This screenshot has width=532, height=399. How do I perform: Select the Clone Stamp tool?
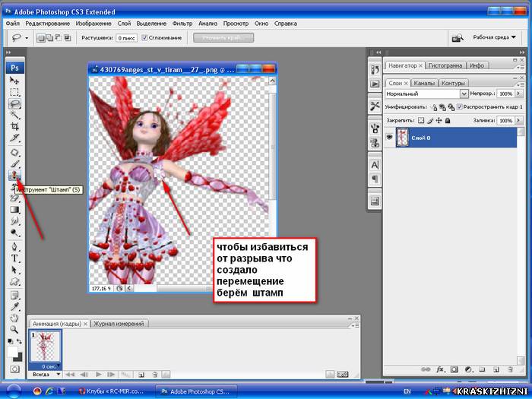pyautogui.click(x=14, y=175)
